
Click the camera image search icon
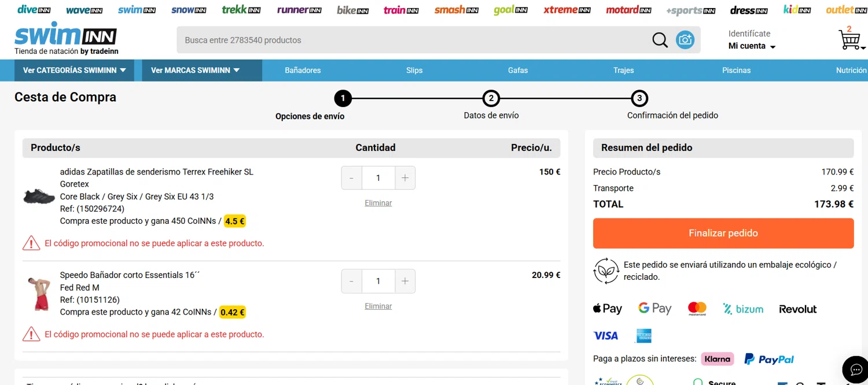coord(685,40)
